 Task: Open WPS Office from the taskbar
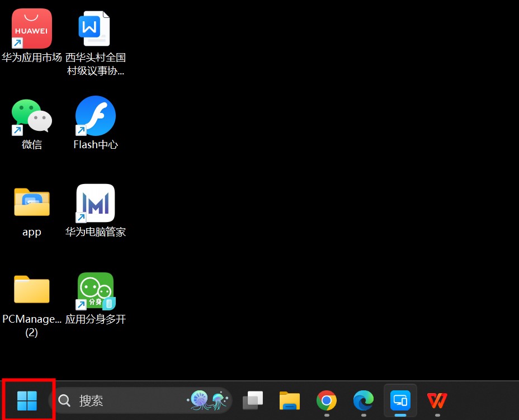click(x=437, y=400)
